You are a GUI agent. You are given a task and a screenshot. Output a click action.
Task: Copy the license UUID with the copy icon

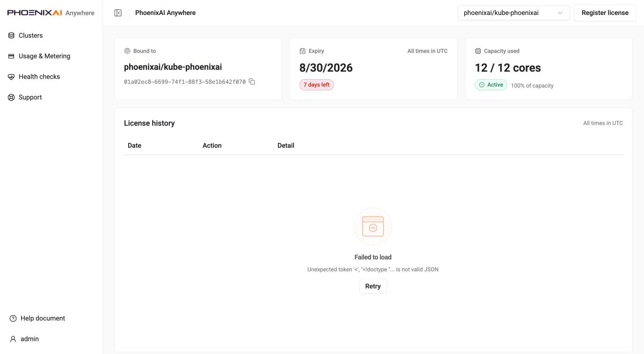click(252, 81)
